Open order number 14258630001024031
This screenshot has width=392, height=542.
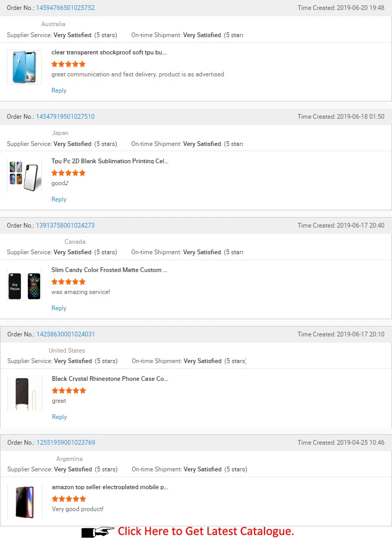pyautogui.click(x=66, y=334)
